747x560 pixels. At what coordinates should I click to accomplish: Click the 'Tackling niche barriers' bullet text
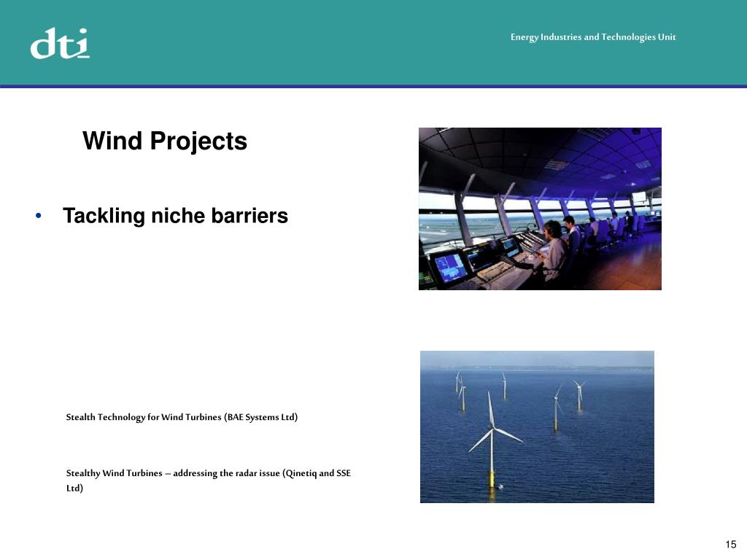coord(175,216)
